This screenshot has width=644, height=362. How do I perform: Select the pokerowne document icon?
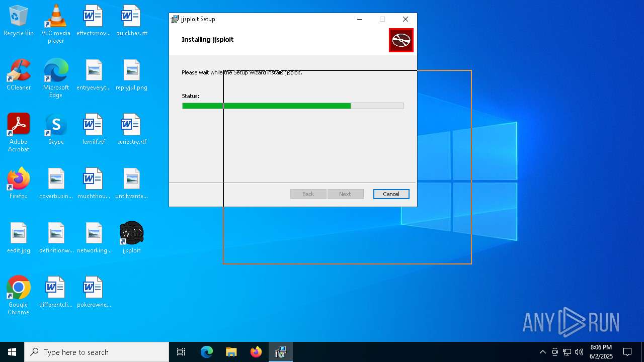[94, 292]
